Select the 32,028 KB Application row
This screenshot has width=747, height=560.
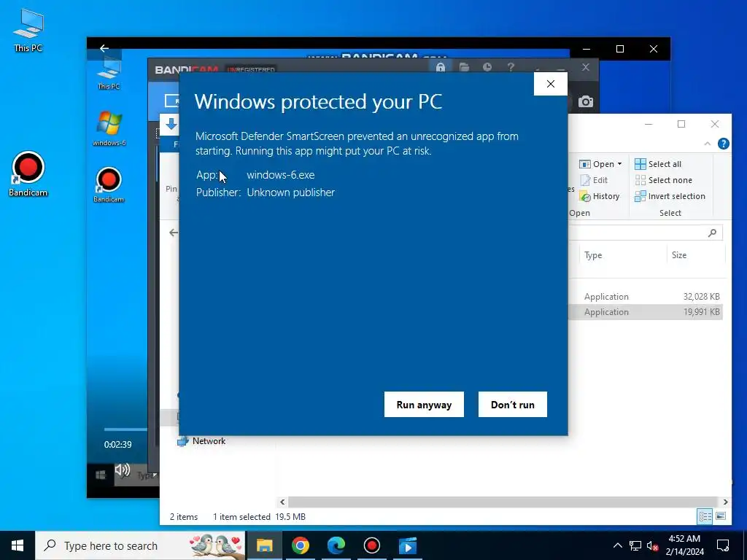click(x=646, y=296)
